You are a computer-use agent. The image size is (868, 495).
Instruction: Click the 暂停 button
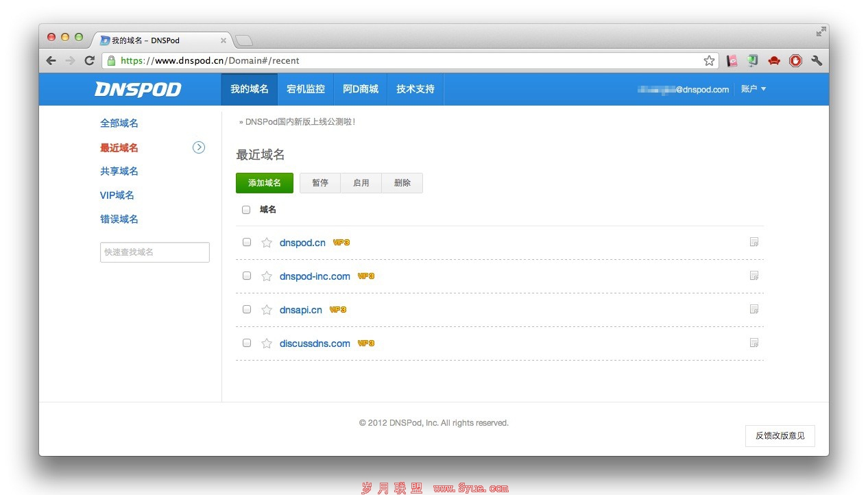pos(320,183)
